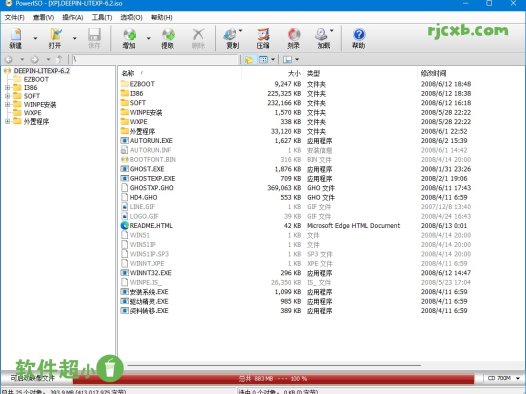Select the I386 folder in file list
Image resolution: width=526 pixels, height=394 pixels.
pyautogui.click(x=137, y=93)
